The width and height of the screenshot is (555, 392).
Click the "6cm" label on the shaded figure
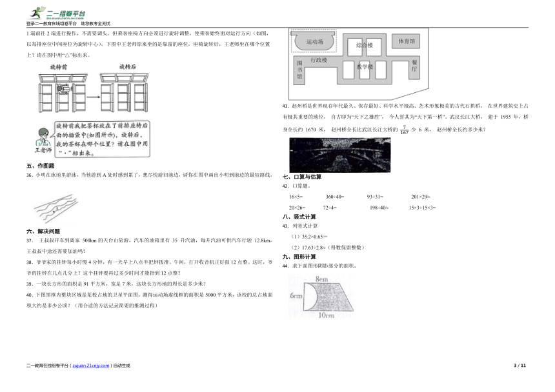coord(296,296)
